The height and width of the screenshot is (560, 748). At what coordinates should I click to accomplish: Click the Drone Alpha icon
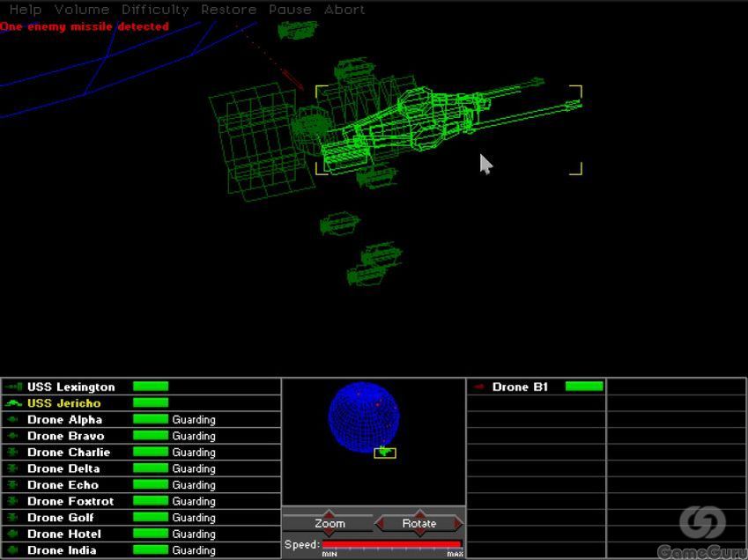tap(13, 419)
